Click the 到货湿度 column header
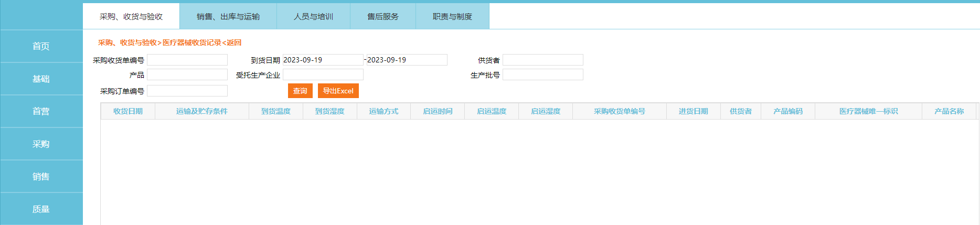This screenshot has width=980, height=225. point(330,111)
